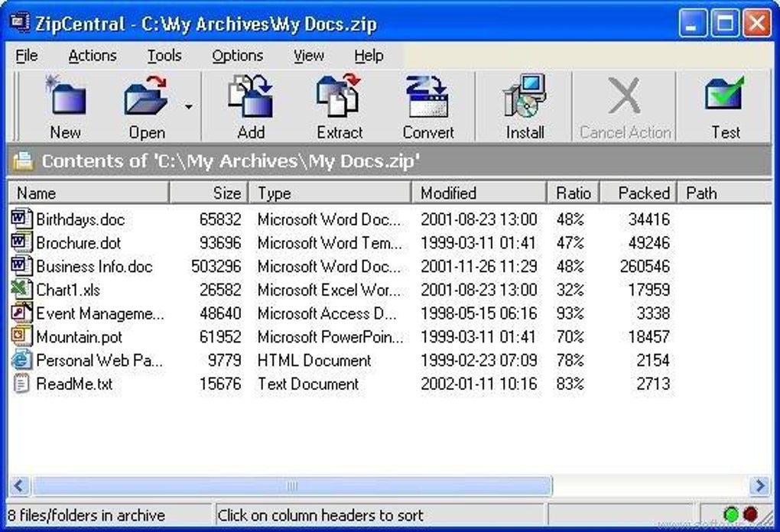Sort files by Ratio column header

point(574,193)
